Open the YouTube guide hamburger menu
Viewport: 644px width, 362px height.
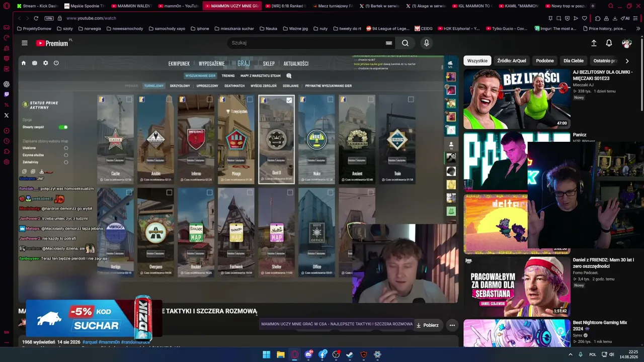(24, 43)
